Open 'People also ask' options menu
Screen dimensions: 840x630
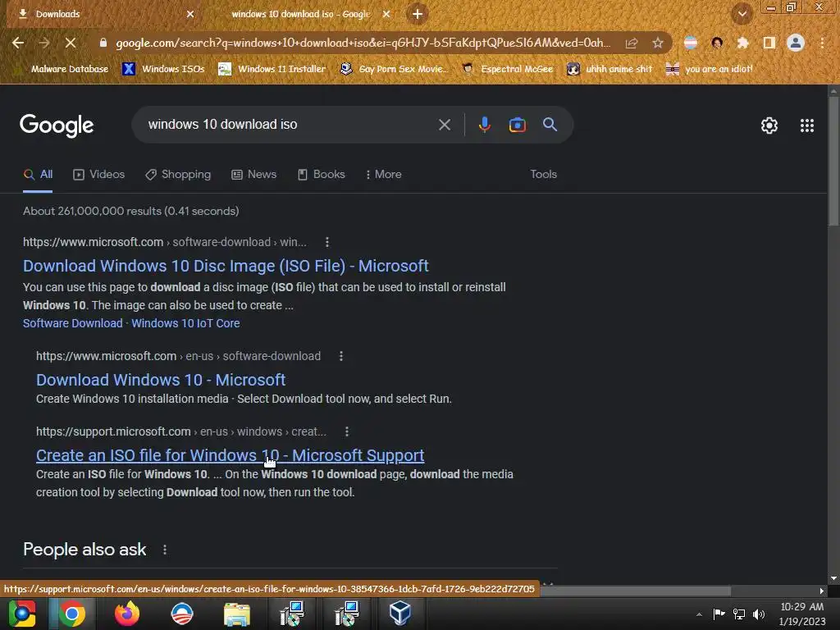point(164,550)
